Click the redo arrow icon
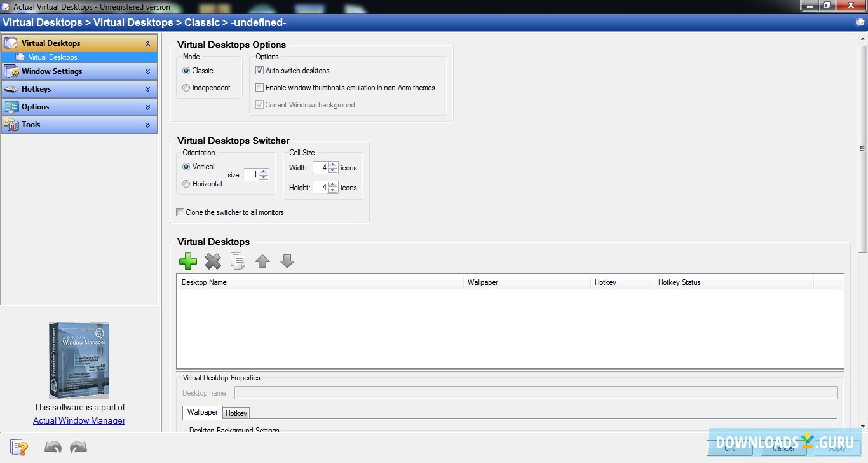868x463 pixels. [x=78, y=447]
